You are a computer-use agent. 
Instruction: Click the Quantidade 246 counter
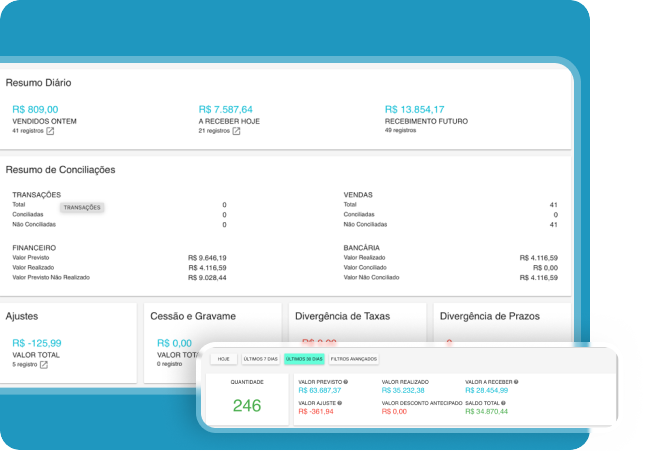click(x=247, y=406)
